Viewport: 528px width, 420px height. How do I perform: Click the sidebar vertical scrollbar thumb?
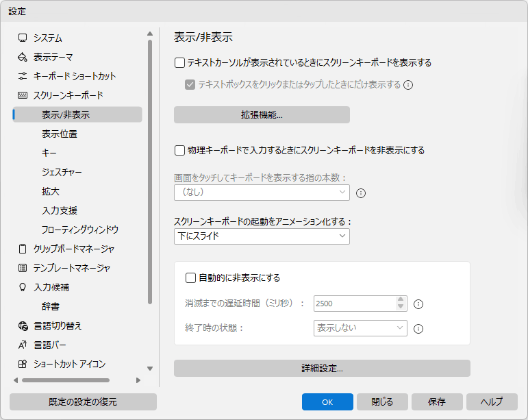pos(150,172)
